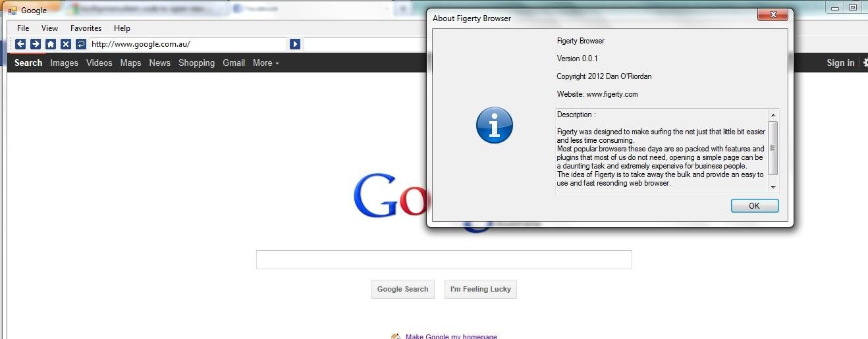Click the 'Copyright 2012 Dan O'Riordan' text
Image resolution: width=868 pixels, height=339 pixels.
(604, 76)
